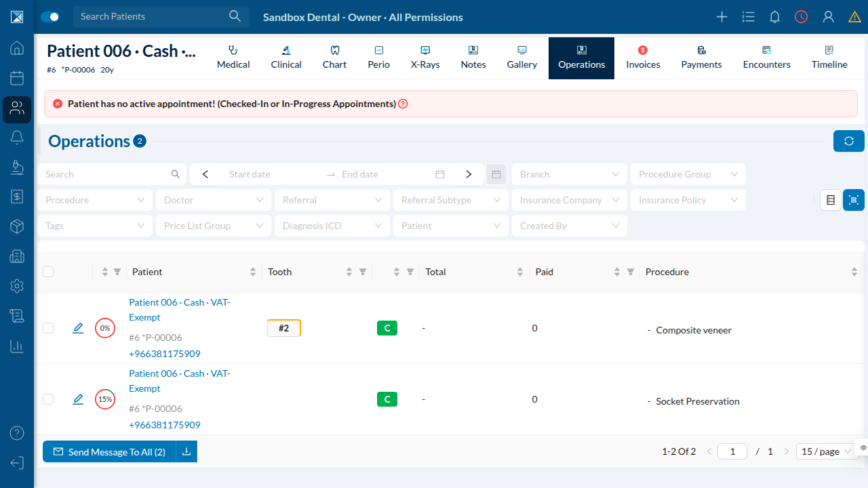The height and width of the screenshot is (488, 868).
Task: Click the 15% progress circle indicator
Action: [105, 399]
